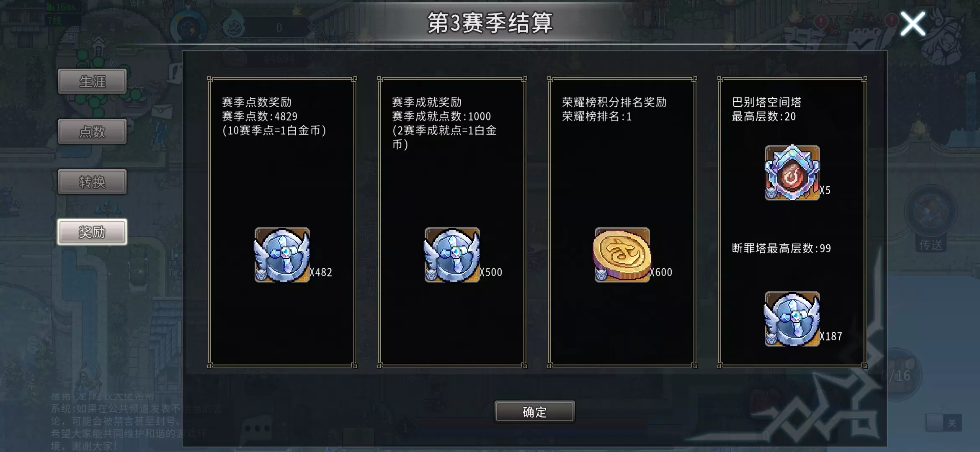Close the season 3 settlement window
This screenshot has height=452, width=980.
(913, 24)
